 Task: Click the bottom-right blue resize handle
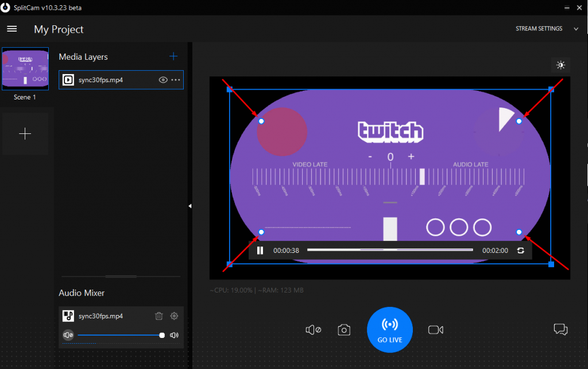(x=551, y=264)
